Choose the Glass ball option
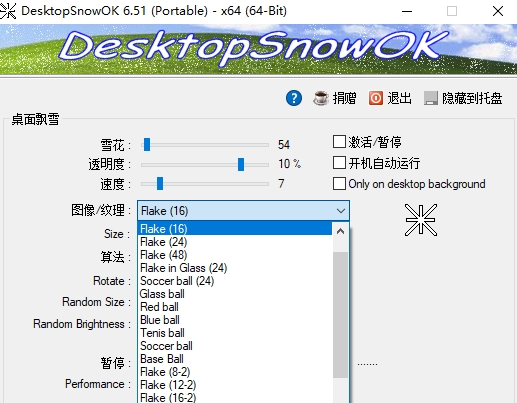 coord(235,294)
